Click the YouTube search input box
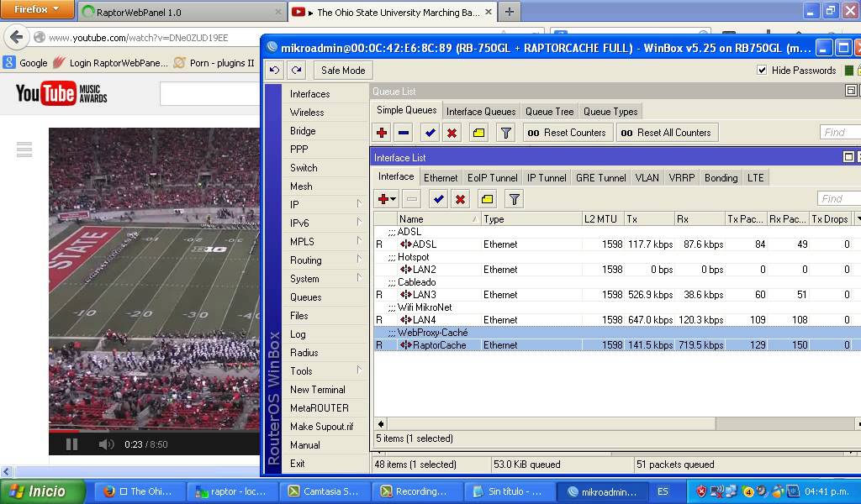 coord(210,93)
